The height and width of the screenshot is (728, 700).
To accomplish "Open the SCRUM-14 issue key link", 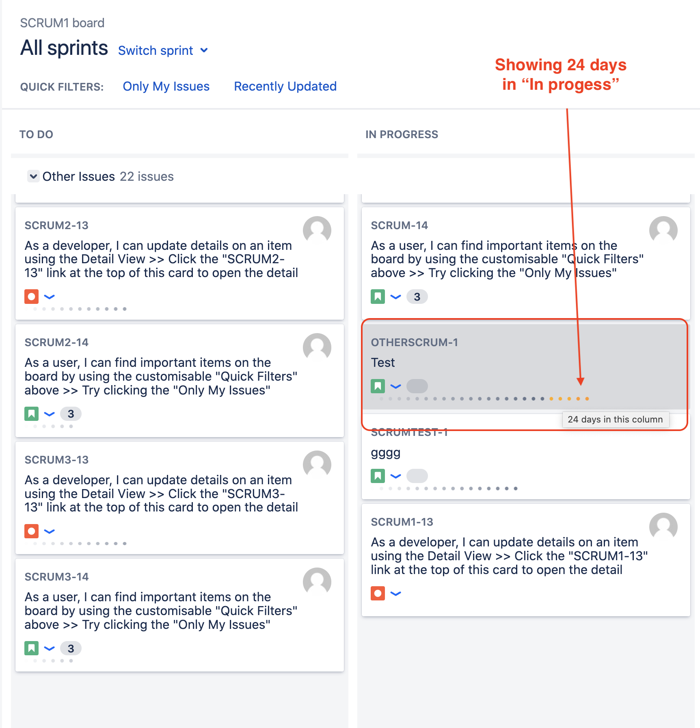I will coord(400,225).
